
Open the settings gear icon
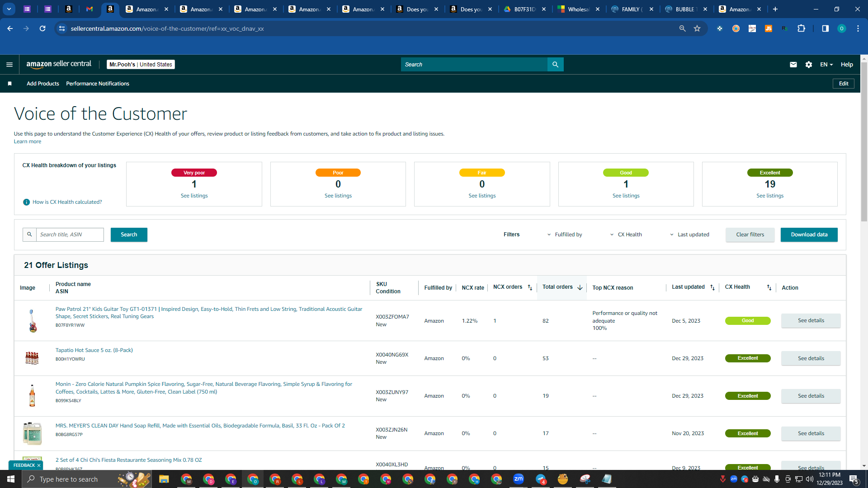809,65
